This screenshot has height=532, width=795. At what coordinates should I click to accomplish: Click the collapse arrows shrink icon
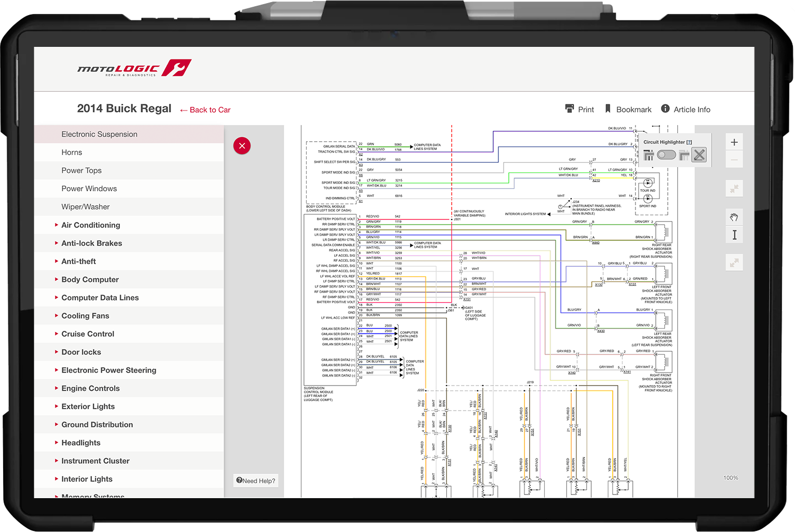(734, 189)
